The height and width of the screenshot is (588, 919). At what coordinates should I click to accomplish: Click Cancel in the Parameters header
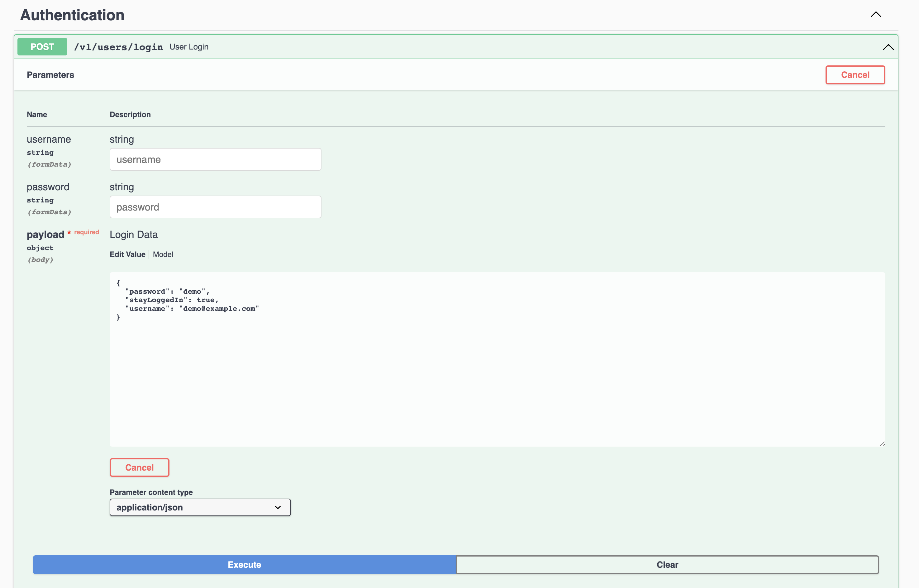point(855,75)
